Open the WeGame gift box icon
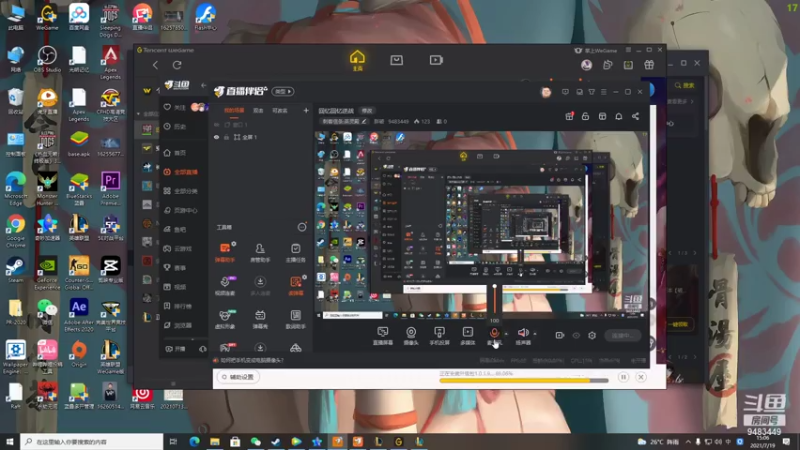The image size is (800, 450). (x=649, y=65)
